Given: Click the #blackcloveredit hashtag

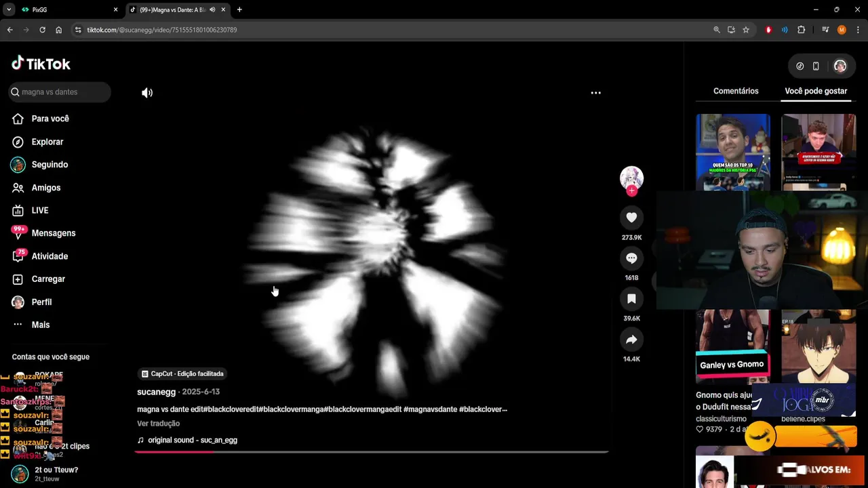Looking at the screenshot, I should 231,409.
